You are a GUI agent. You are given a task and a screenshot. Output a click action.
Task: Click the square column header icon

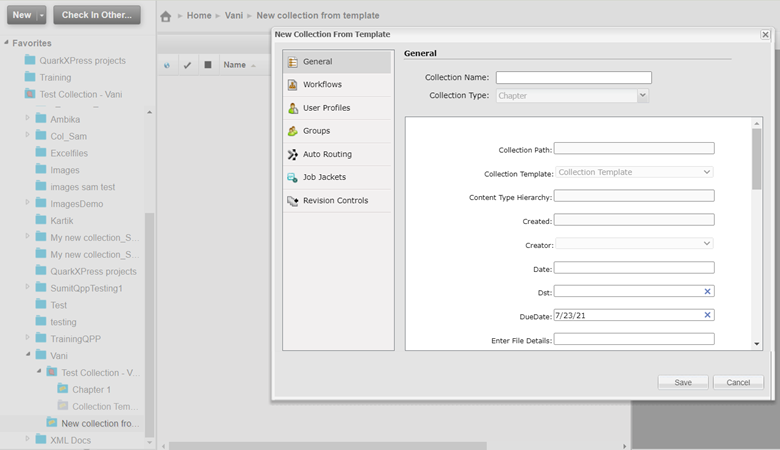208,65
